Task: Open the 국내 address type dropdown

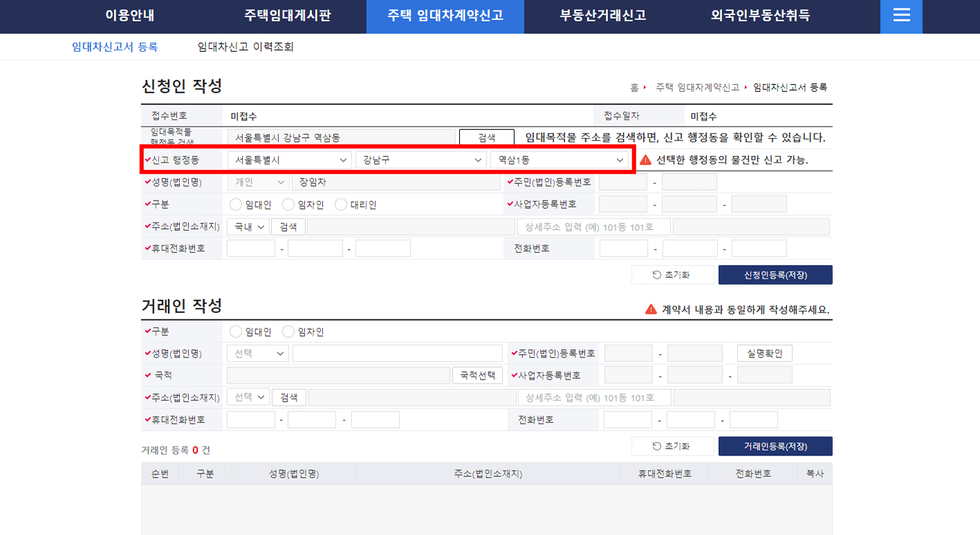Action: click(248, 226)
